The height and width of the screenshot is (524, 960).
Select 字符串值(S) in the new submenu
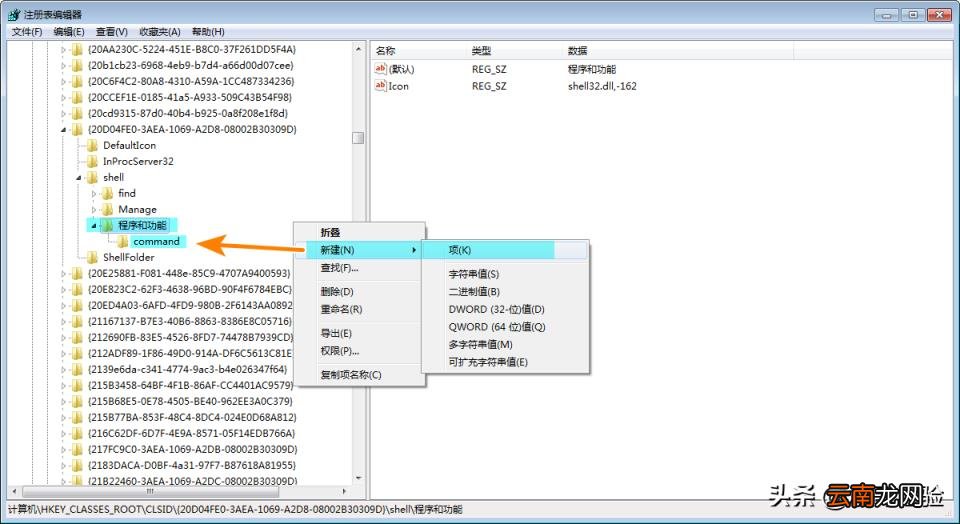point(505,274)
